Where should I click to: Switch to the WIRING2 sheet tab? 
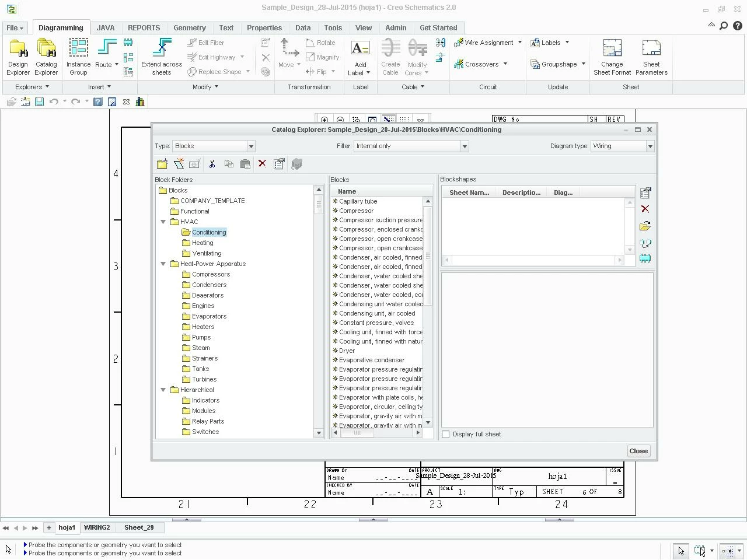click(97, 527)
